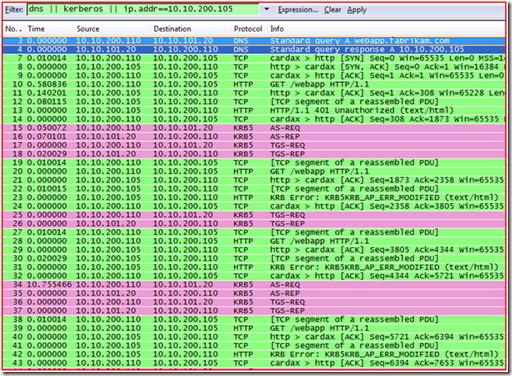Image resolution: width=512 pixels, height=376 pixels.
Task: Select packet 24 Seq=2358 Ack=3805 row
Action: tap(254, 206)
